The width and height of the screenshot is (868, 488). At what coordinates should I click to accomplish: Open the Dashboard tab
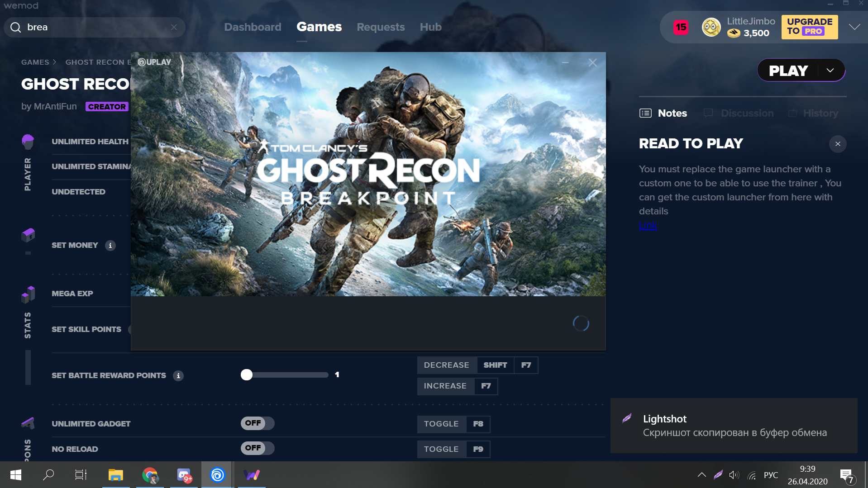coord(253,27)
